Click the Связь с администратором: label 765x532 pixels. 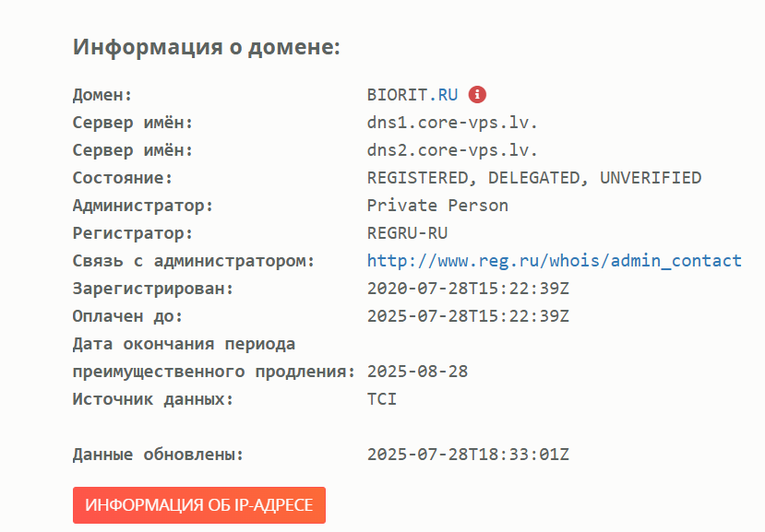[x=194, y=261]
